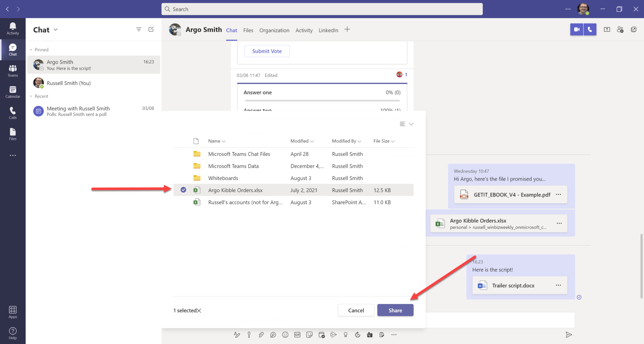Viewport: 644px width, 344px height.
Task: Open the Modified By column dropdown
Action: 347,141
